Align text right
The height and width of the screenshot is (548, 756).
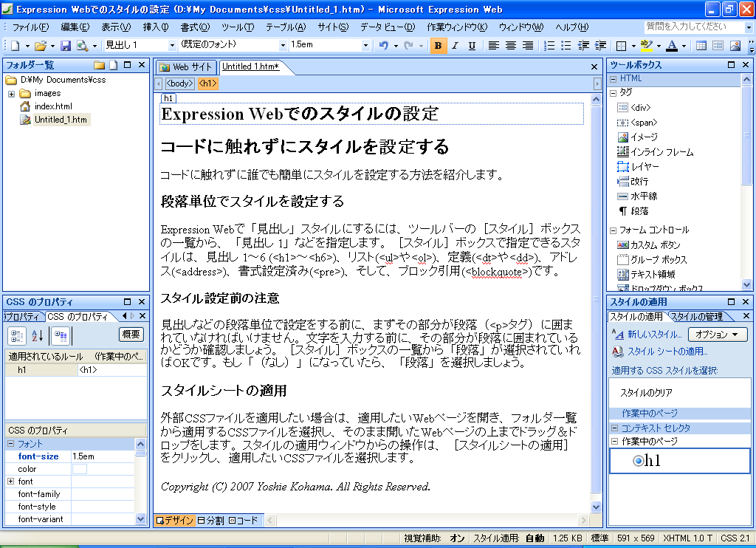[x=528, y=45]
